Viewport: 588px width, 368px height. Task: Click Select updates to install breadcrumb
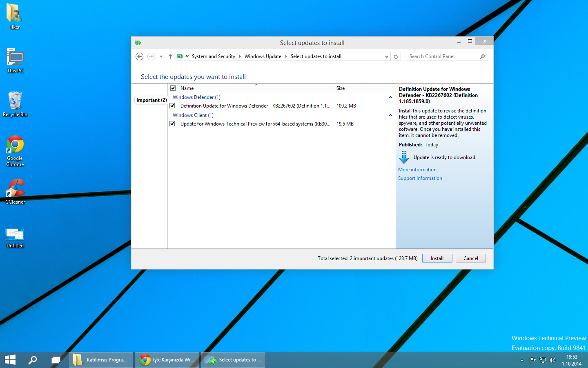(x=316, y=56)
